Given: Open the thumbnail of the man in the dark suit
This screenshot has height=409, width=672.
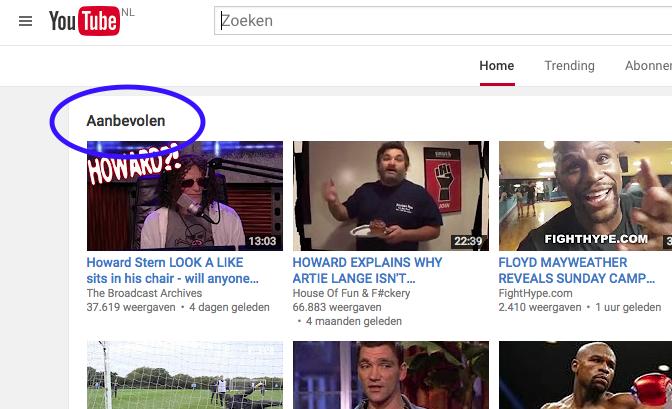Looking at the screenshot, I should click(x=390, y=375).
